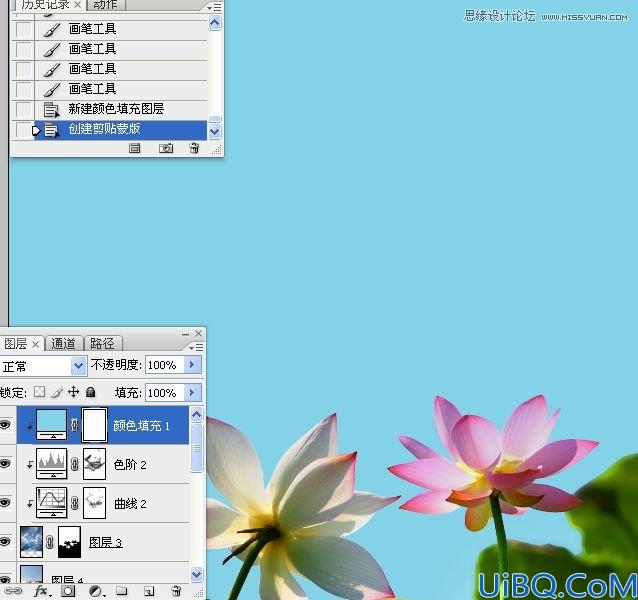Click chain link icon on 颜色填充 1 layer
The height and width of the screenshot is (600, 638).
[x=74, y=425]
